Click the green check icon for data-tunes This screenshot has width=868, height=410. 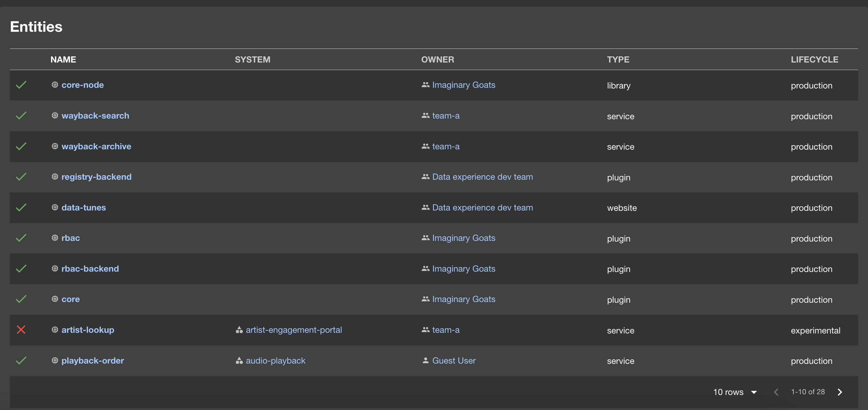21,207
